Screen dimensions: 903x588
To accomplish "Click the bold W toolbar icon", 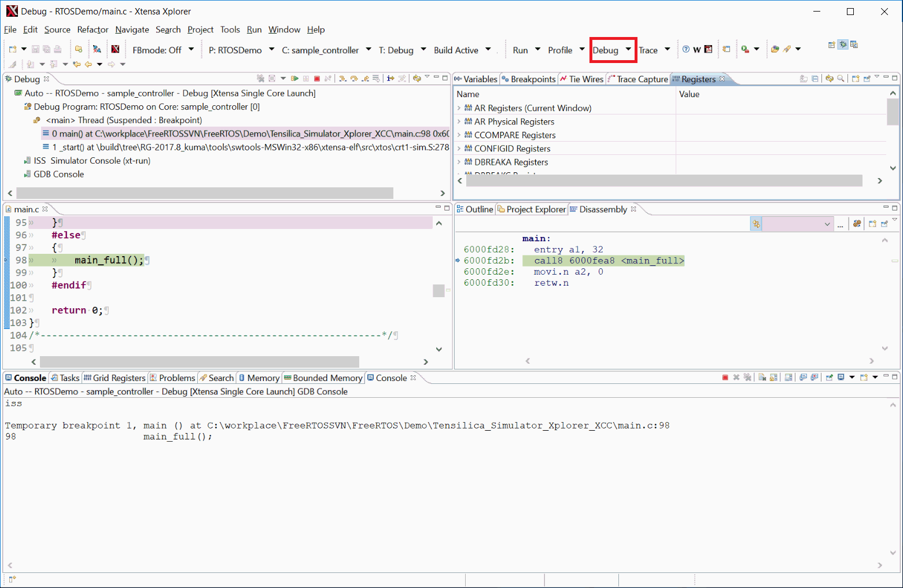I will click(x=697, y=50).
